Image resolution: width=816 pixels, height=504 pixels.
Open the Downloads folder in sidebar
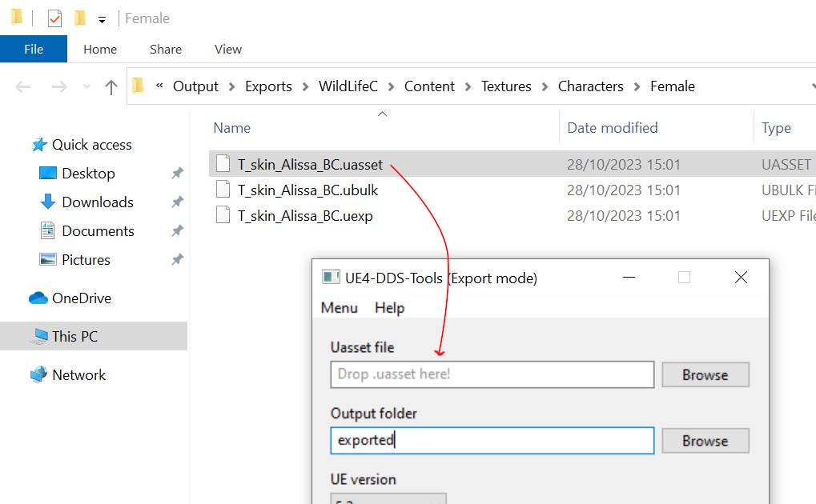pos(97,202)
